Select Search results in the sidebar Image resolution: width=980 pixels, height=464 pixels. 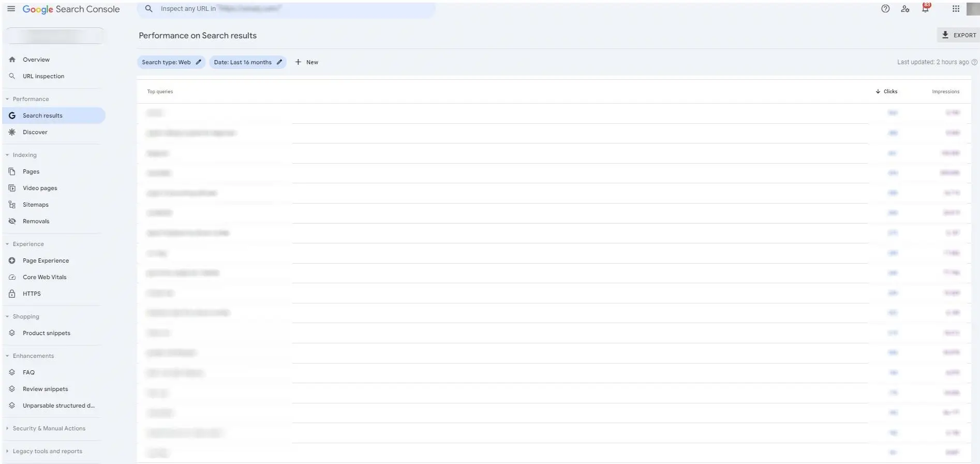tap(54, 115)
